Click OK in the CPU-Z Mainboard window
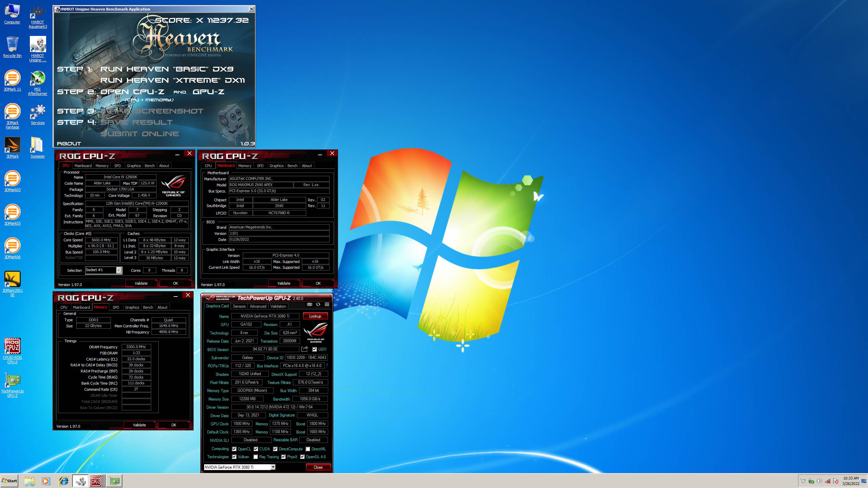The image size is (868, 488). click(318, 283)
